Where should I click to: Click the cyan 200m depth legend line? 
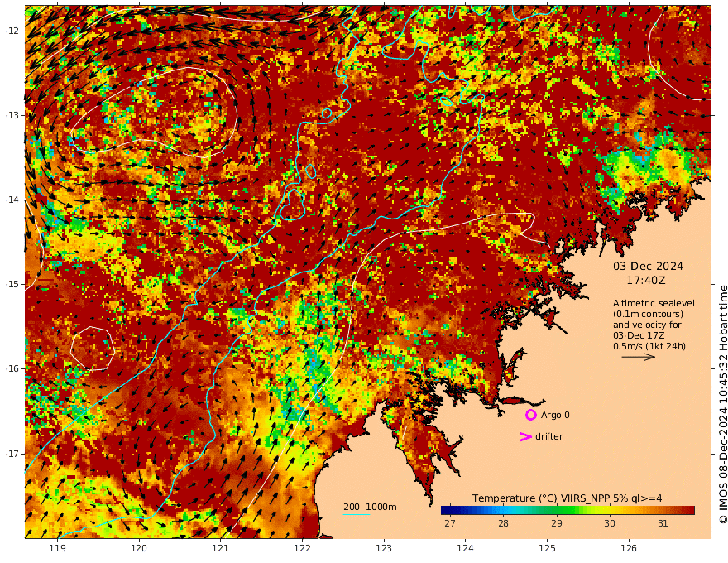[357, 514]
